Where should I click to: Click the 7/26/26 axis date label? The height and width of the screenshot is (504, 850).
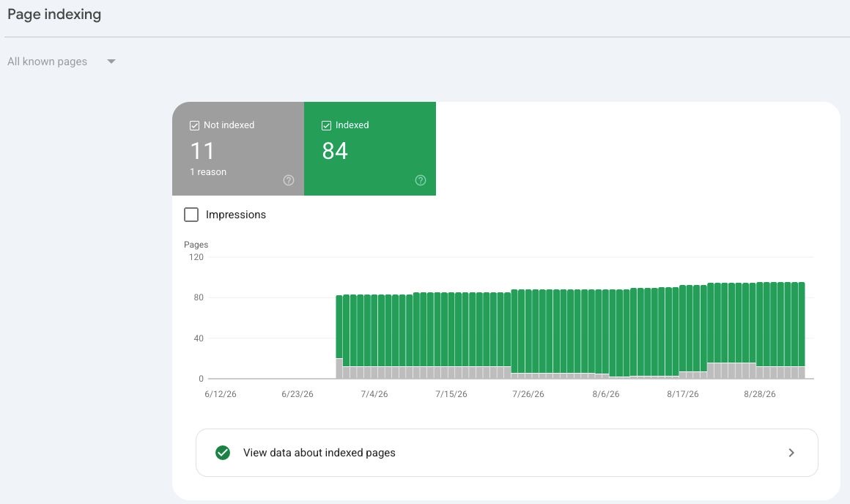tap(528, 394)
